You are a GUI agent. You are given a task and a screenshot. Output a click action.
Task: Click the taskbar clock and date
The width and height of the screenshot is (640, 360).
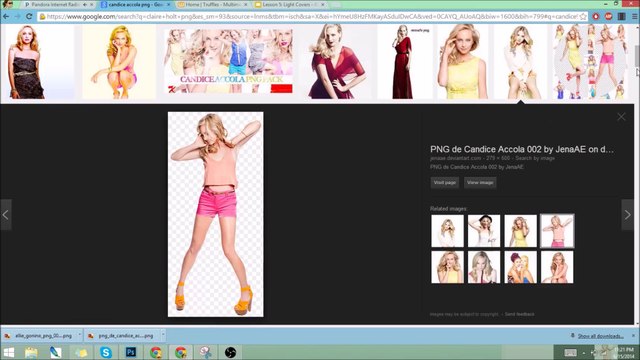click(x=624, y=353)
